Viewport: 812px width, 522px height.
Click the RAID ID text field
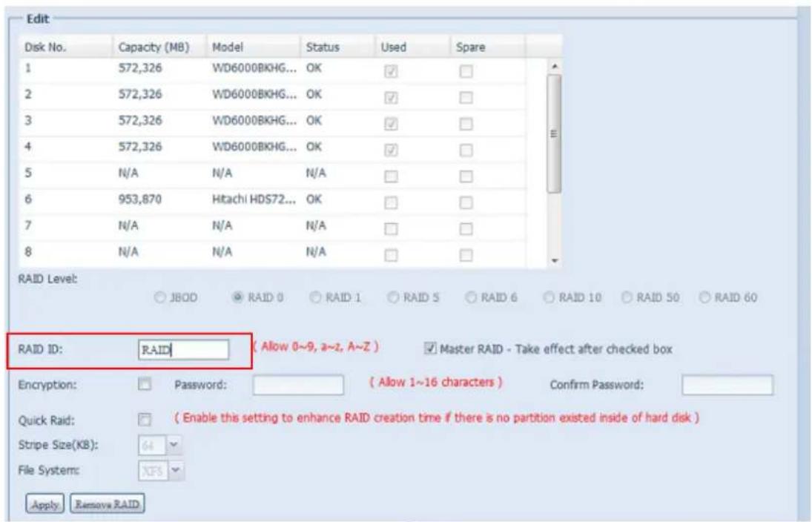(x=183, y=351)
